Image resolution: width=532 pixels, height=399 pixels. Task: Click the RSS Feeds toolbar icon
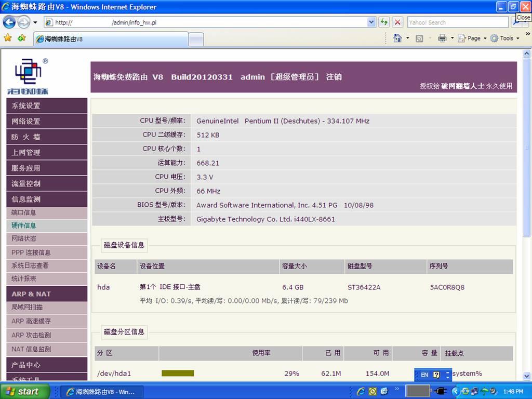[419, 38]
